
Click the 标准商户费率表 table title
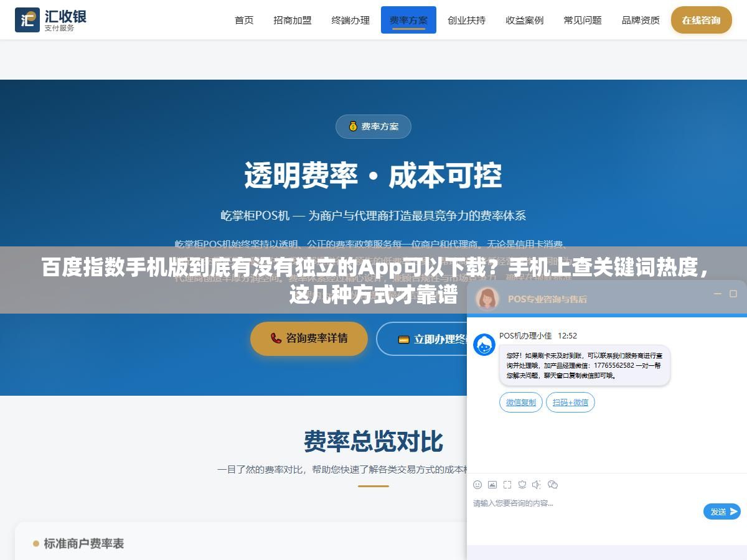pyautogui.click(x=83, y=543)
